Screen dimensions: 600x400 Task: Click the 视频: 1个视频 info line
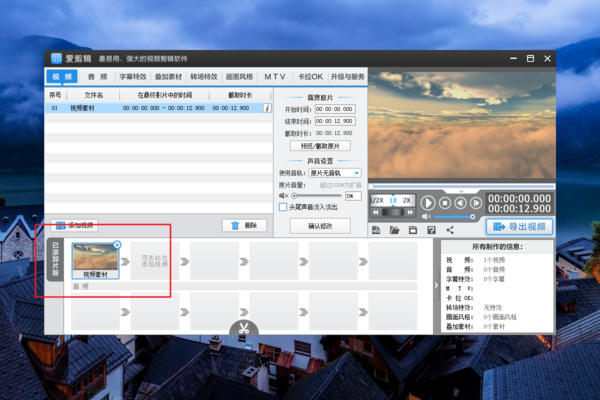(476, 260)
